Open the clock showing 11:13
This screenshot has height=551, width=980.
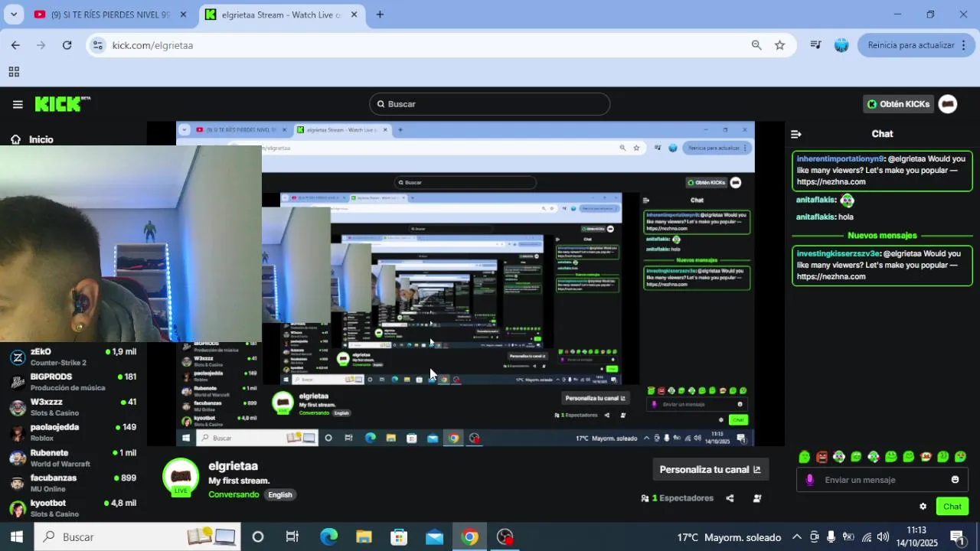tap(916, 530)
